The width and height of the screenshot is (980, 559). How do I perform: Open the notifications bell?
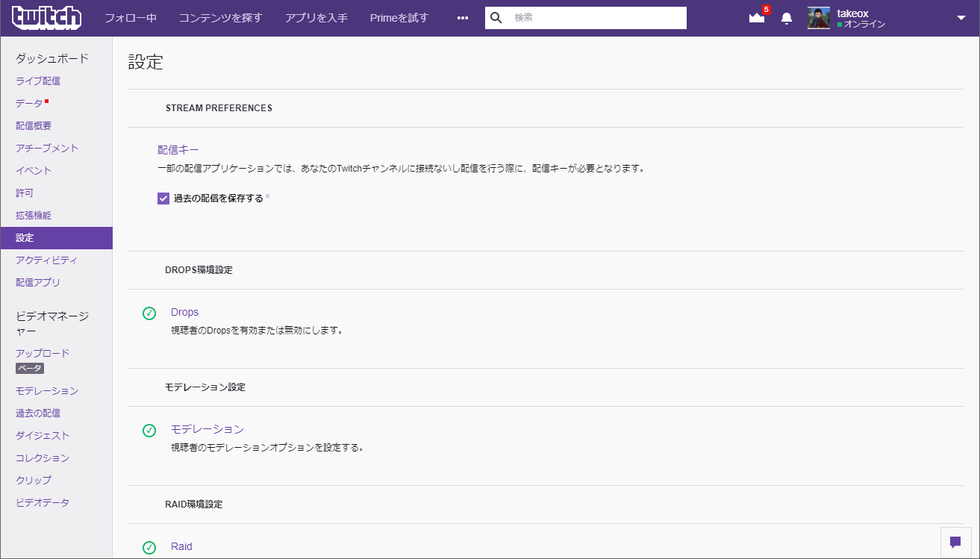click(787, 18)
